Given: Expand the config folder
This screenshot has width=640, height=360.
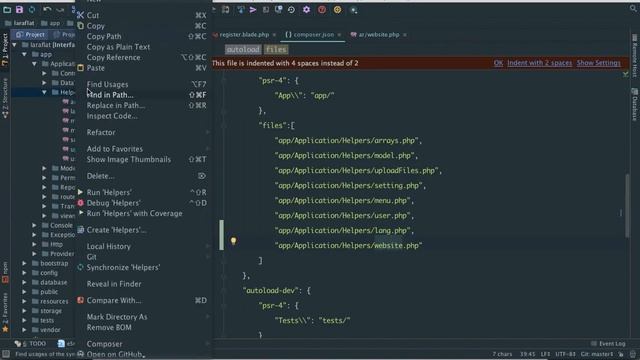Looking at the screenshot, I should [x=24, y=273].
